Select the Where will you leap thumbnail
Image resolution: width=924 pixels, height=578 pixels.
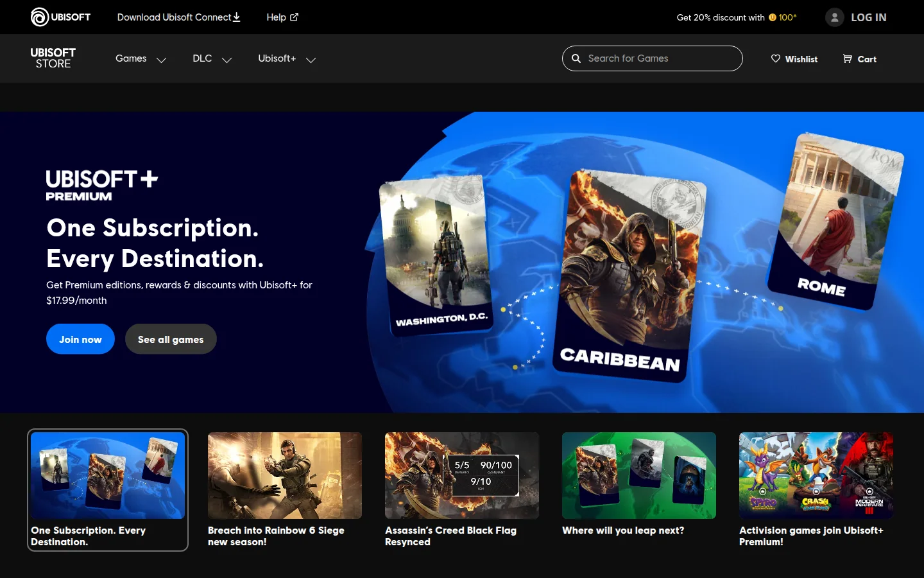pos(639,475)
